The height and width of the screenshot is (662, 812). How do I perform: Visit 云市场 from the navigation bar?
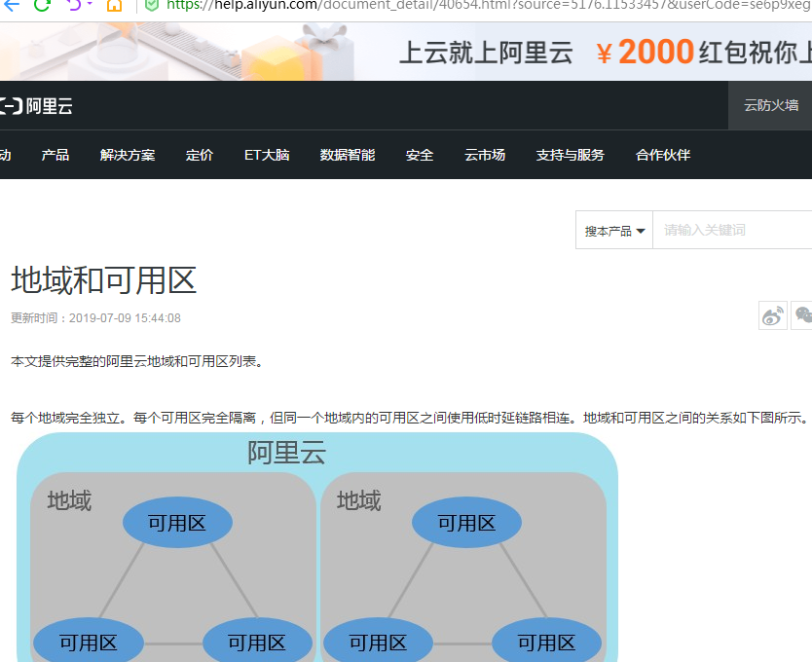485,155
